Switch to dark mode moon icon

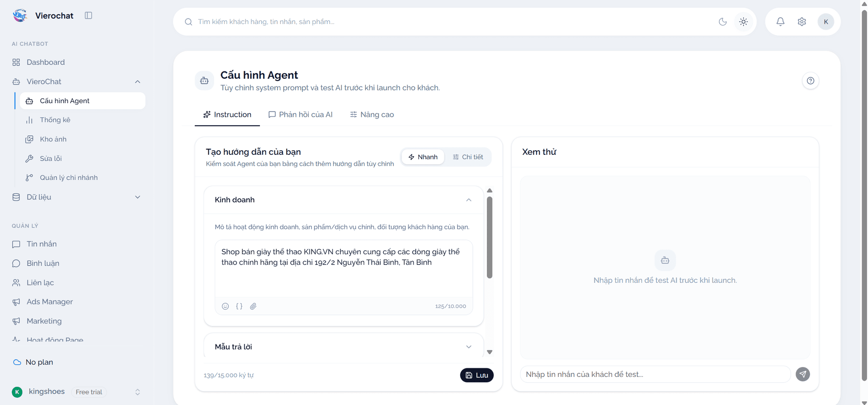(x=723, y=22)
